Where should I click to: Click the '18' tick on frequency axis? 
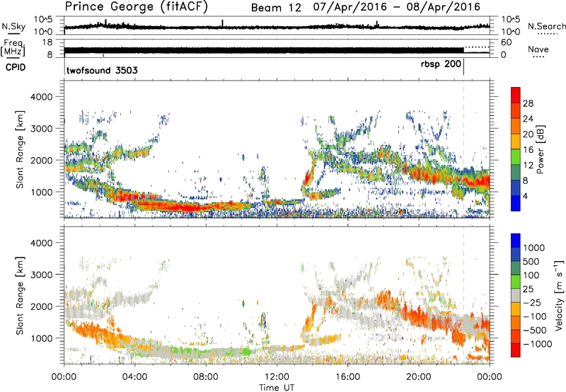(x=47, y=42)
